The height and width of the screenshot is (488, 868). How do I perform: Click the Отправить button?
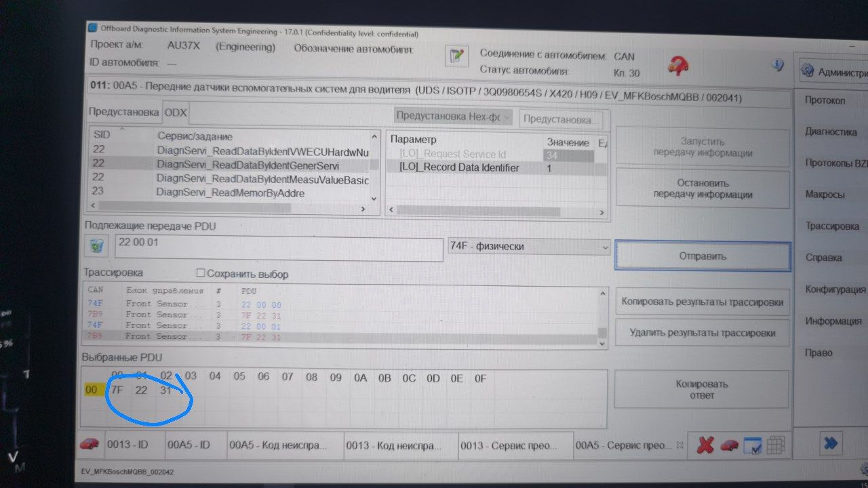point(702,256)
